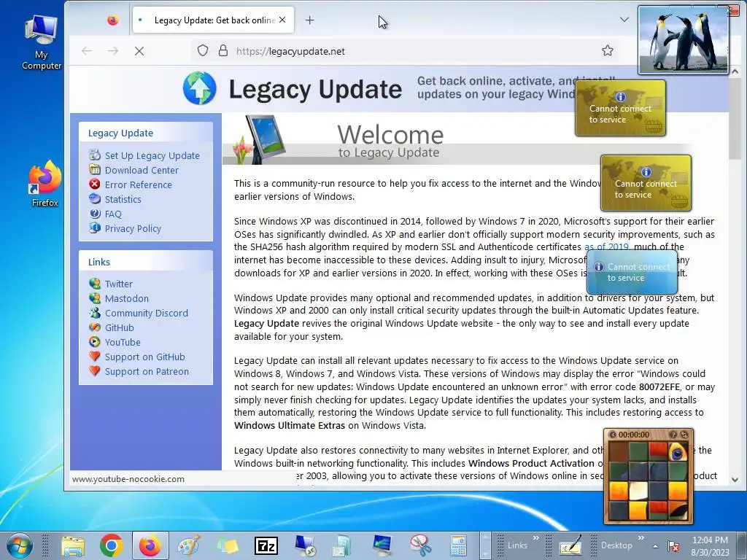Open Set Up Legacy Update link

coord(152,156)
